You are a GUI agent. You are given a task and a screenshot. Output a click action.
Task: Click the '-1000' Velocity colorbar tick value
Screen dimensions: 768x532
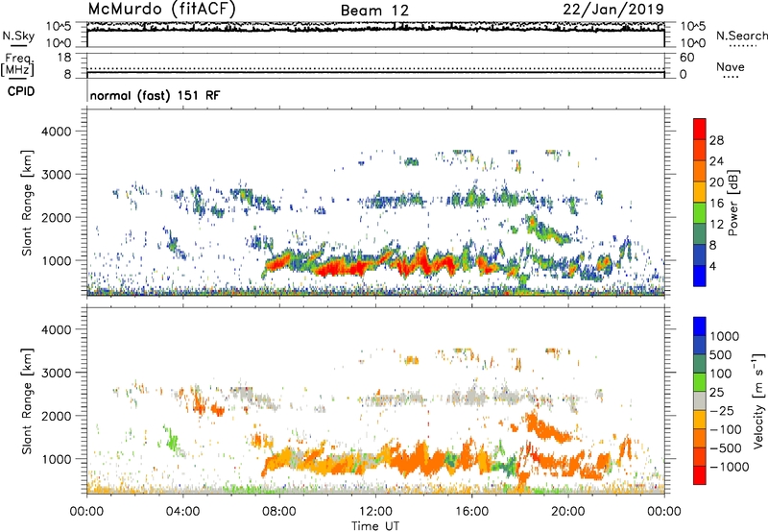tap(729, 467)
